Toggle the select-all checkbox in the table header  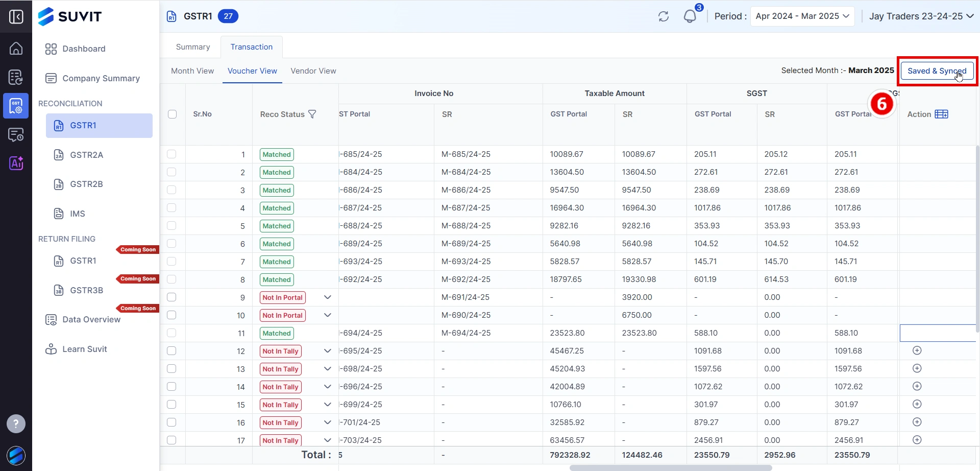(x=173, y=114)
